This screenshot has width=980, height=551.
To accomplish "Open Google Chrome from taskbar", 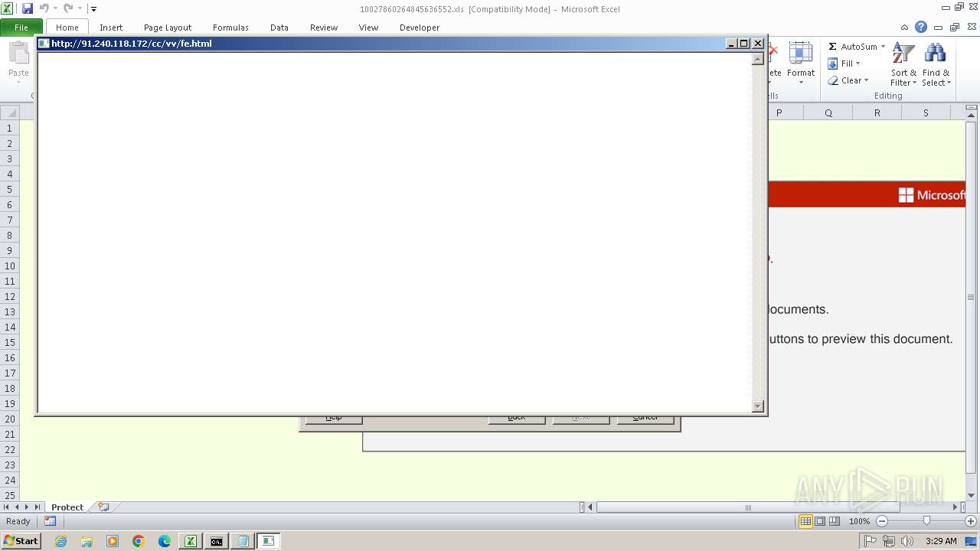I will point(139,541).
